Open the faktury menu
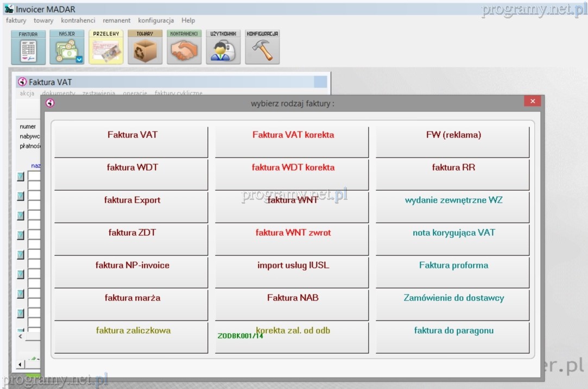This screenshot has width=588, height=389. click(16, 21)
